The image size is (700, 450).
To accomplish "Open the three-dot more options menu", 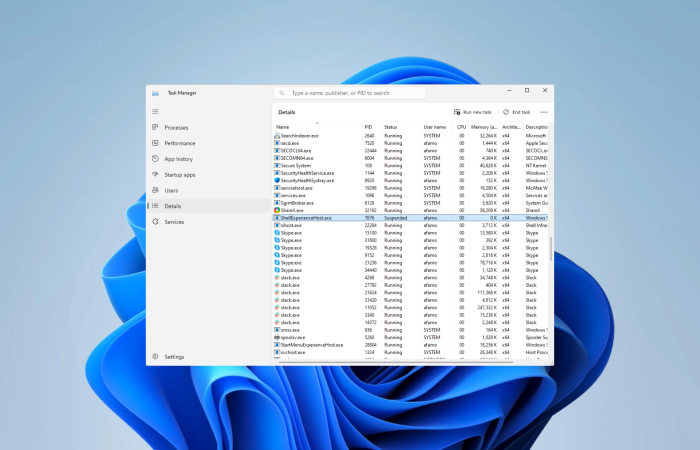I will pos(544,112).
